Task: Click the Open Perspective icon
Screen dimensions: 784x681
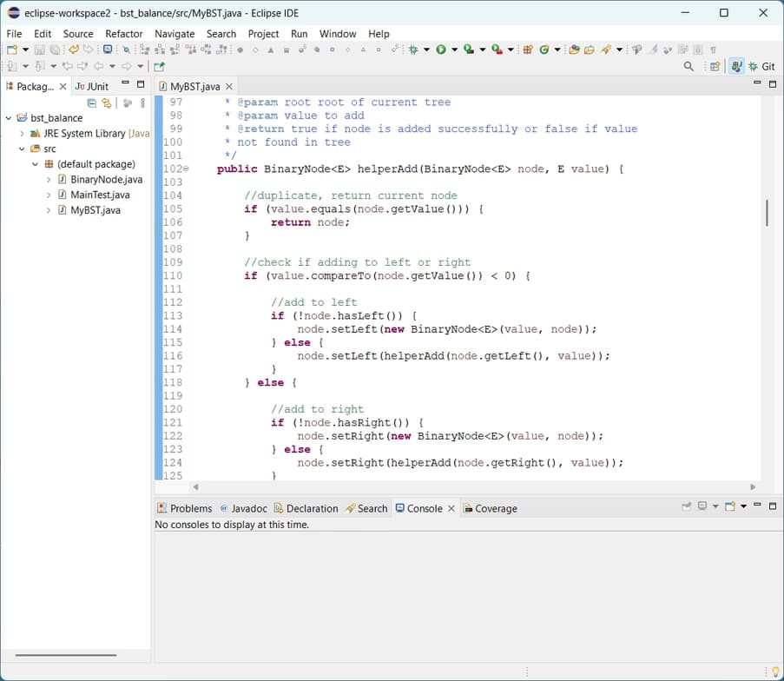Action: tap(715, 66)
